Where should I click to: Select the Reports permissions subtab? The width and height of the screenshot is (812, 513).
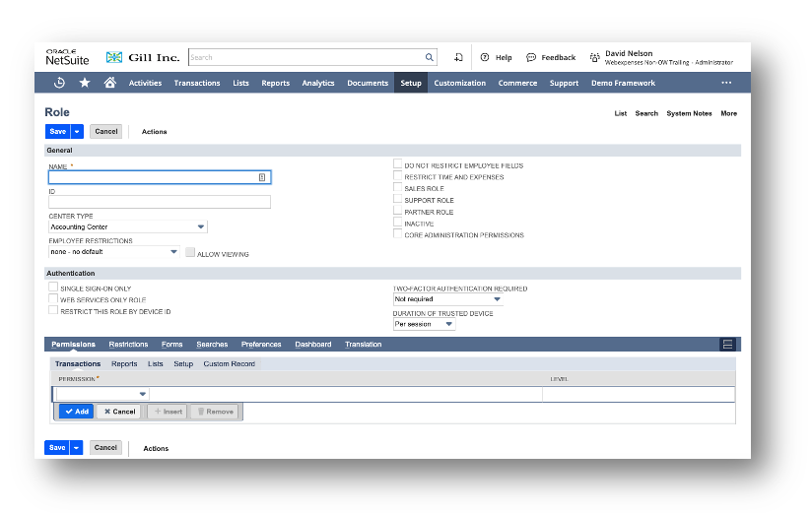(x=124, y=364)
